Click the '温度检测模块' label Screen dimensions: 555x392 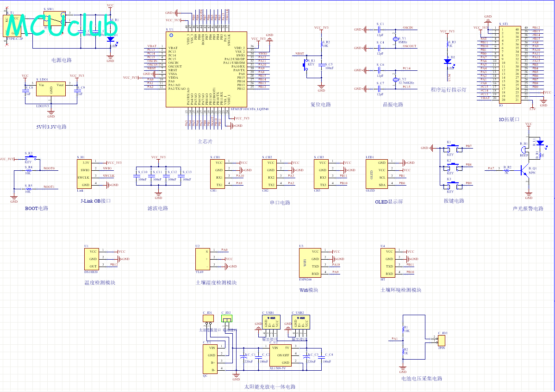[100, 283]
